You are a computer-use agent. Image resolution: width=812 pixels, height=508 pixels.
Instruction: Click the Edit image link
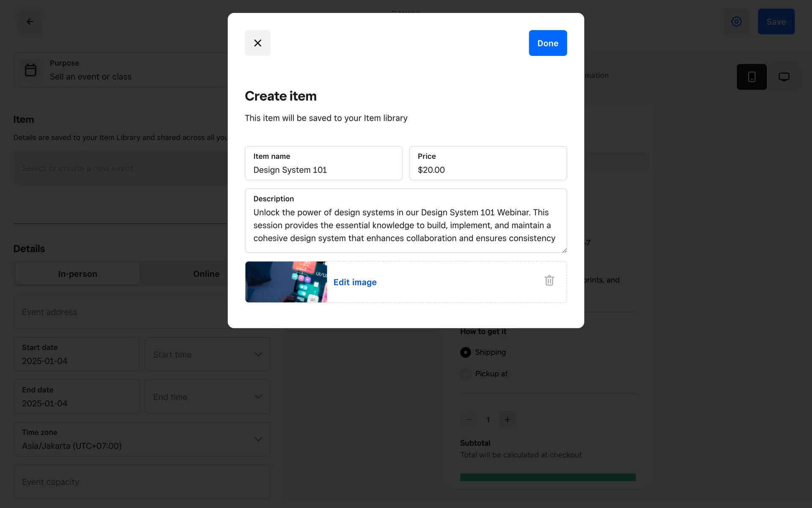coord(355,282)
